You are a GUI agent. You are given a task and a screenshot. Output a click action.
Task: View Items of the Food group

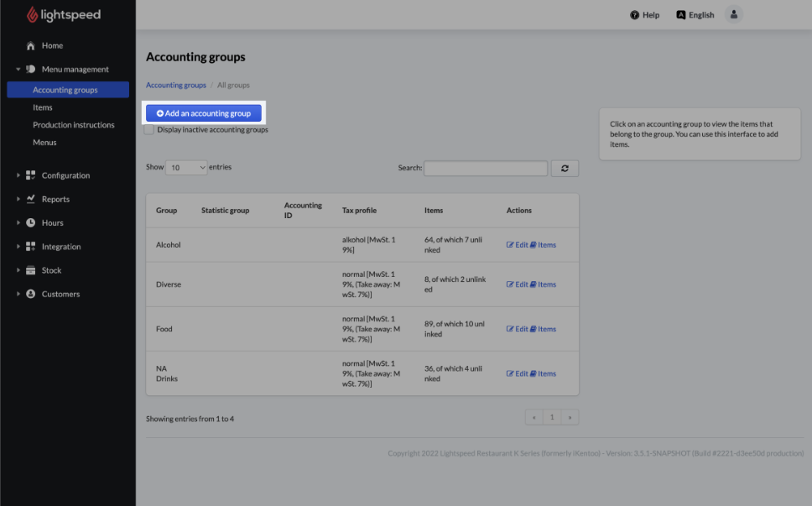pyautogui.click(x=543, y=329)
